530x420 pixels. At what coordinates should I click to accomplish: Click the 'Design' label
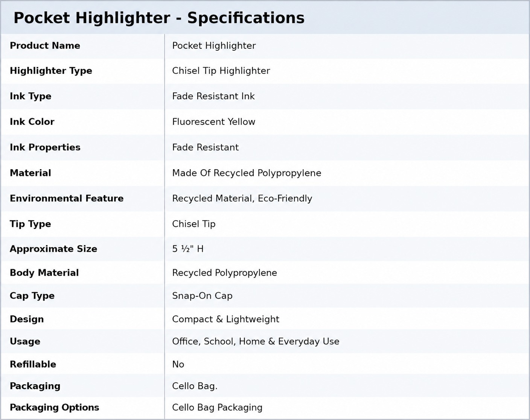point(27,319)
